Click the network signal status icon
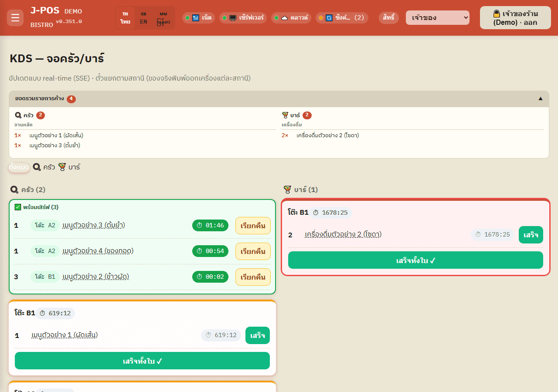Screen dimensions: 558x392 pyautogui.click(x=196, y=18)
